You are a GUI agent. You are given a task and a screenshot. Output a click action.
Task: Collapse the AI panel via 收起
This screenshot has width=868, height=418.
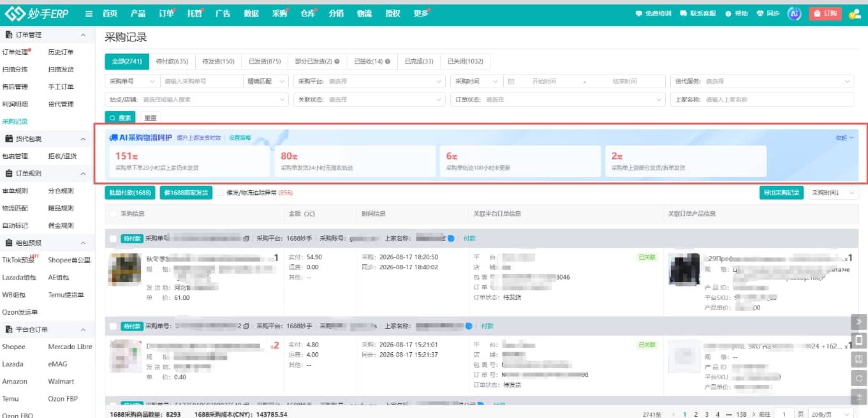tap(844, 138)
